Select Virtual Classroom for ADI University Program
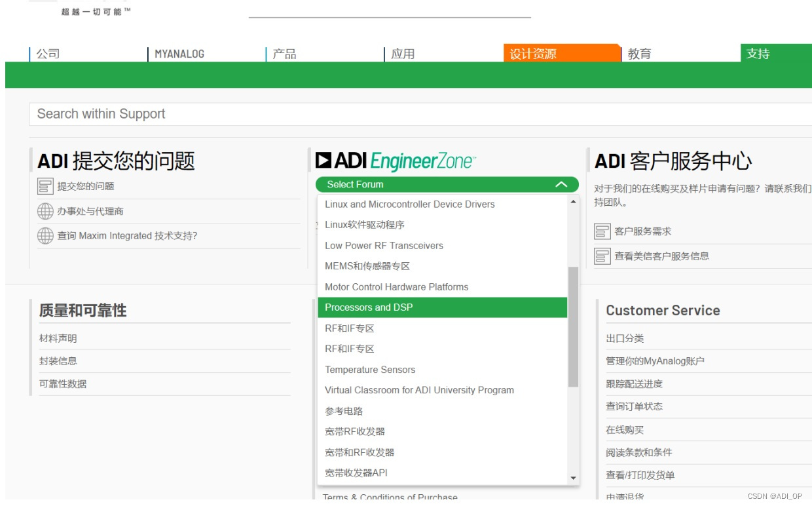This screenshot has height=506, width=812. pos(443,390)
